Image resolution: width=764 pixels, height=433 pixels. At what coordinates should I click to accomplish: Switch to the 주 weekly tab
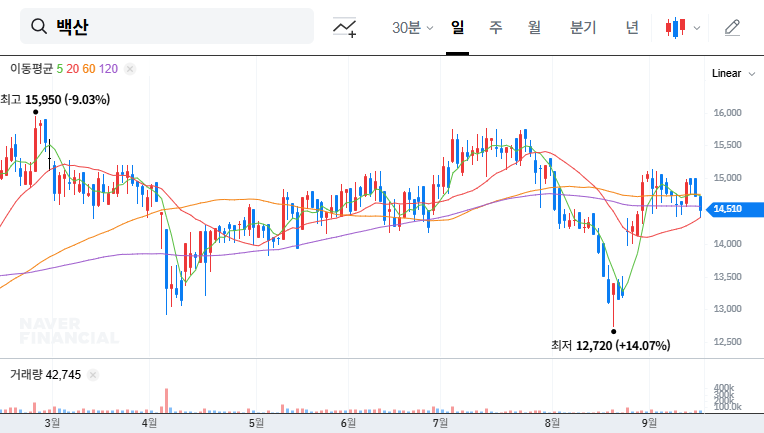click(x=495, y=27)
